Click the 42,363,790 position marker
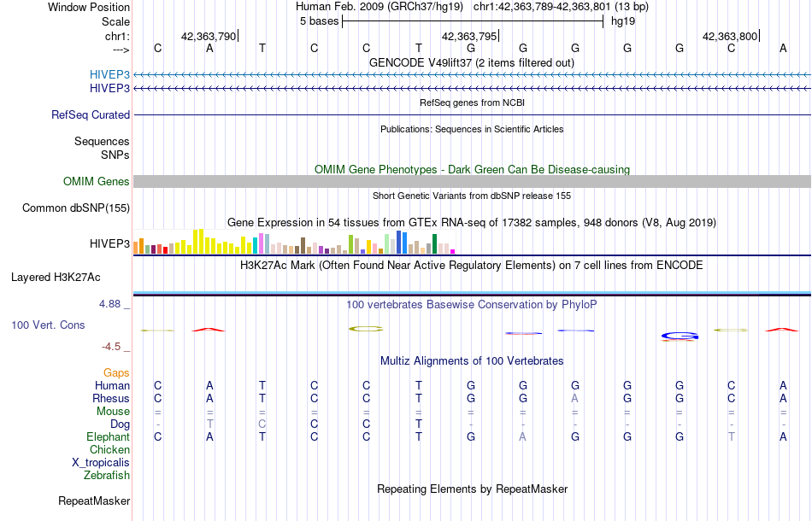 [x=209, y=36]
